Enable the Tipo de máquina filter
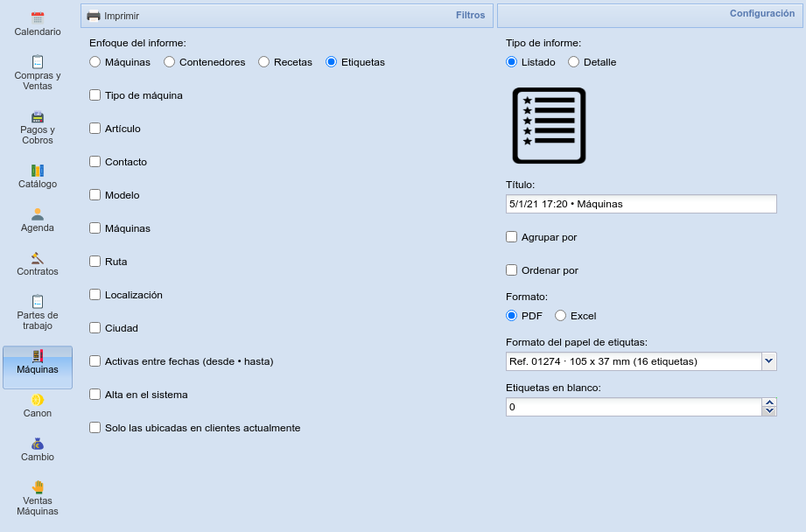This screenshot has height=532, width=806. (x=95, y=95)
